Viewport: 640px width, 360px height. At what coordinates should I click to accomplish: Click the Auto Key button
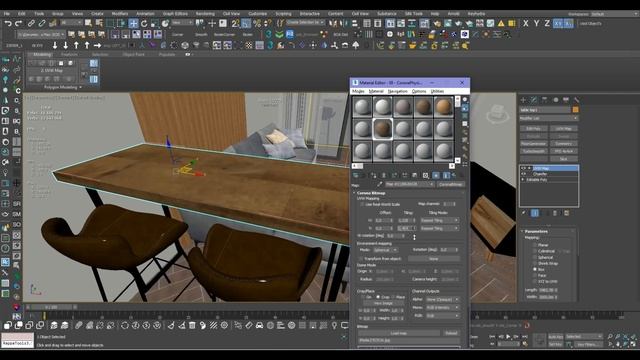[x=555, y=337]
